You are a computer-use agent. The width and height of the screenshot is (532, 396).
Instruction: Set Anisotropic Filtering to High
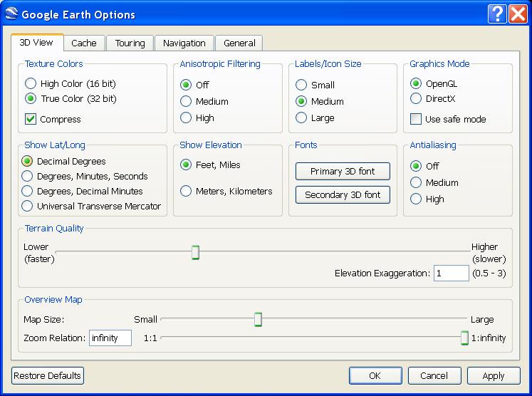click(186, 118)
